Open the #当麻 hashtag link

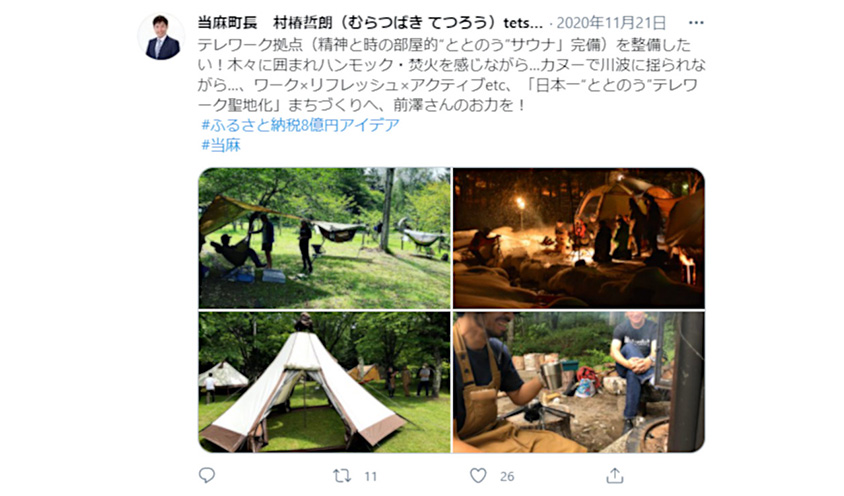tap(221, 145)
